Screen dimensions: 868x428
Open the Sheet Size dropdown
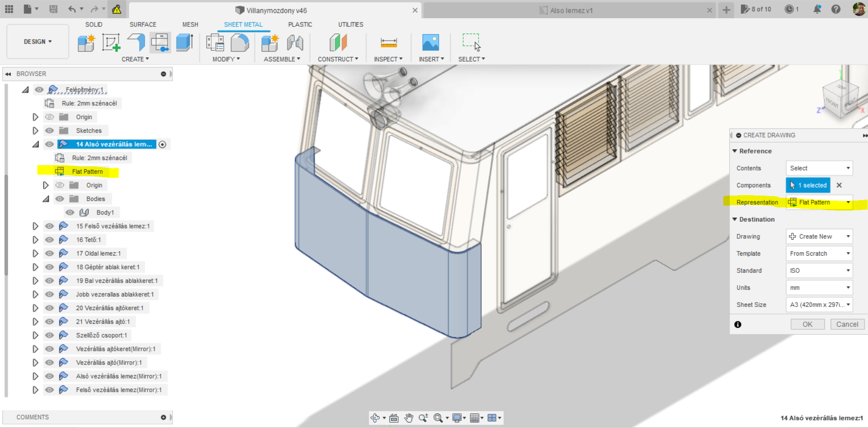819,305
